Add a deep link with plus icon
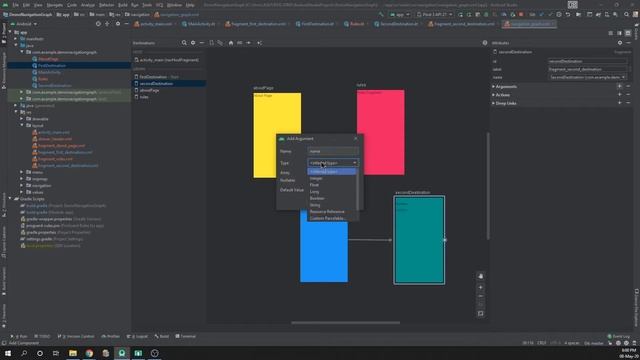Screen dimensions: 640x360 point(620,103)
